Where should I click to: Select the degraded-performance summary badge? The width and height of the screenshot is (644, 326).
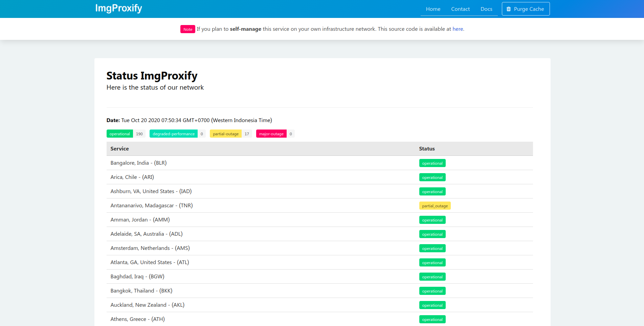tap(174, 134)
